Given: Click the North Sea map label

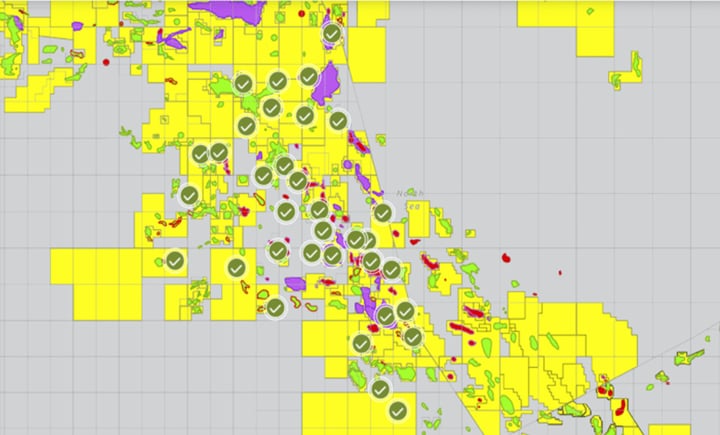Looking at the screenshot, I should 411,200.
